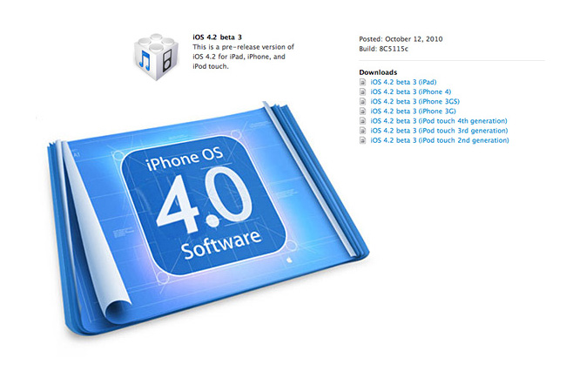The width and height of the screenshot is (566, 392).
Task: Download iOS 4.2 beta 3 (iPad)
Action: [x=402, y=82]
